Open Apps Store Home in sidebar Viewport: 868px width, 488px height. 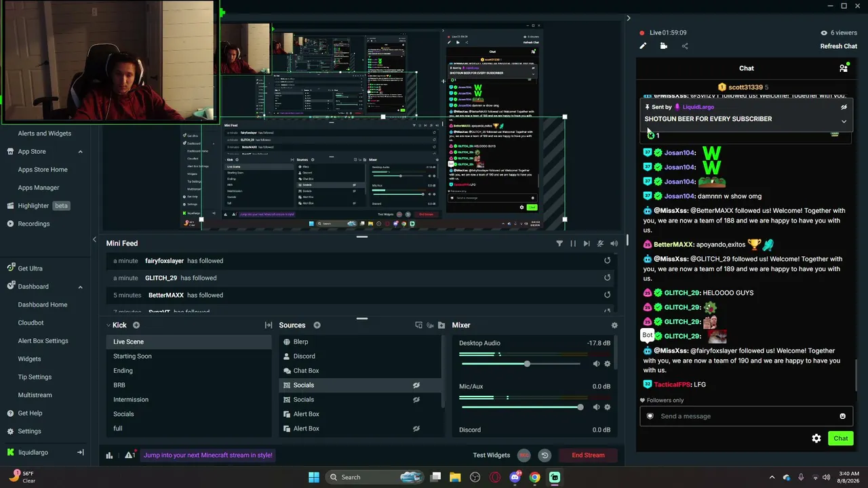click(x=43, y=169)
